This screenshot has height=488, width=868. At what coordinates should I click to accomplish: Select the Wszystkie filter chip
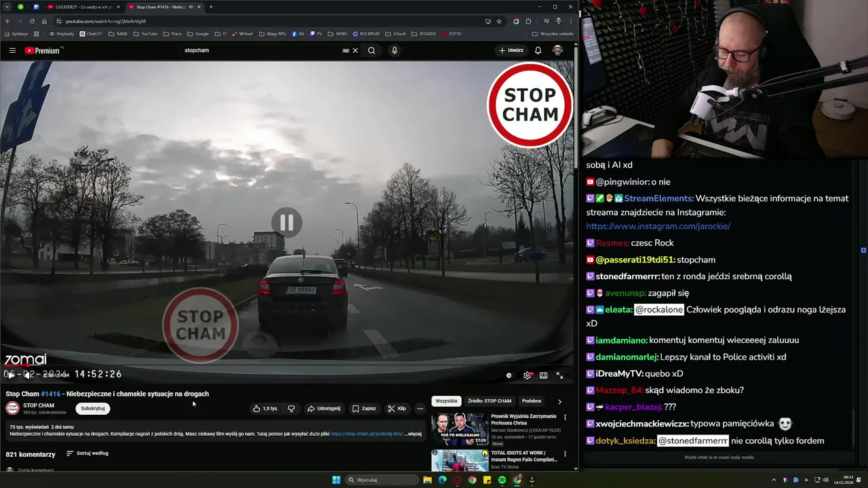(446, 401)
